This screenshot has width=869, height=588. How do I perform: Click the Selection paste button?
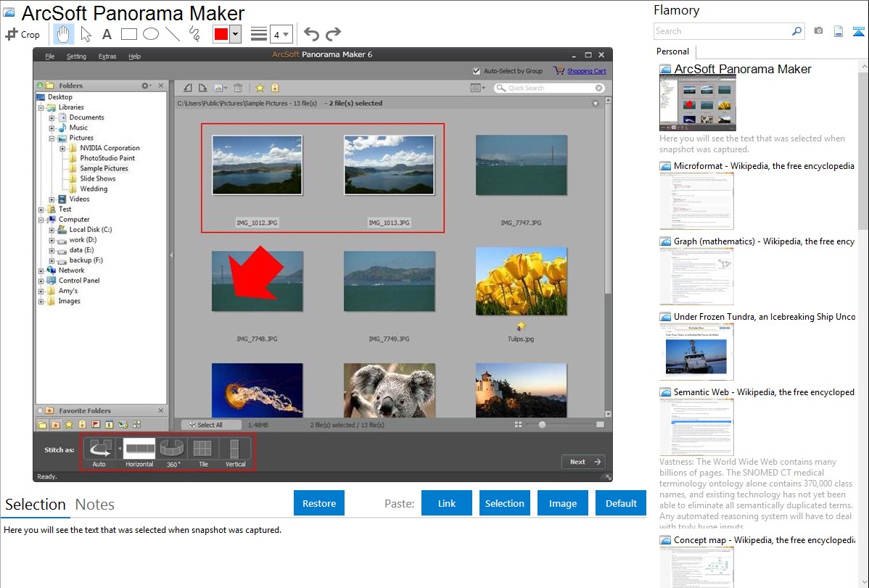tap(504, 503)
